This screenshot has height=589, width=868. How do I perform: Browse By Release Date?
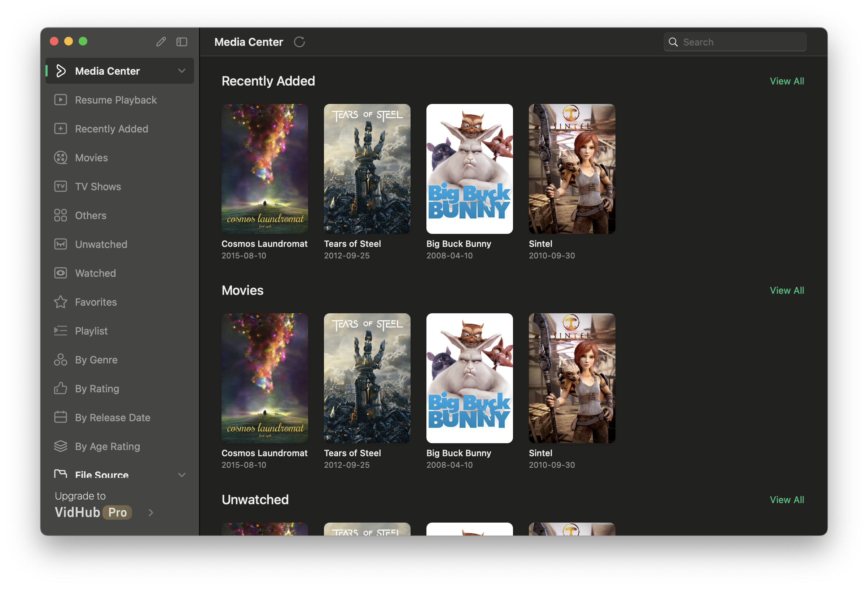pyautogui.click(x=119, y=417)
